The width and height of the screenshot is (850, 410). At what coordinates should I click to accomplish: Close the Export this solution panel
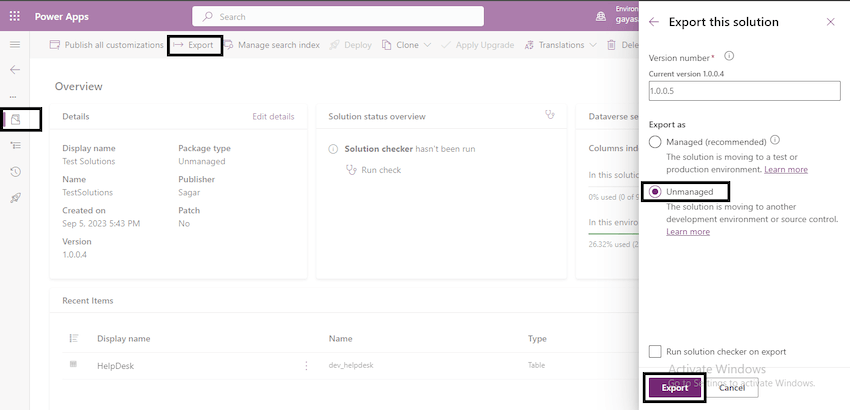(830, 22)
